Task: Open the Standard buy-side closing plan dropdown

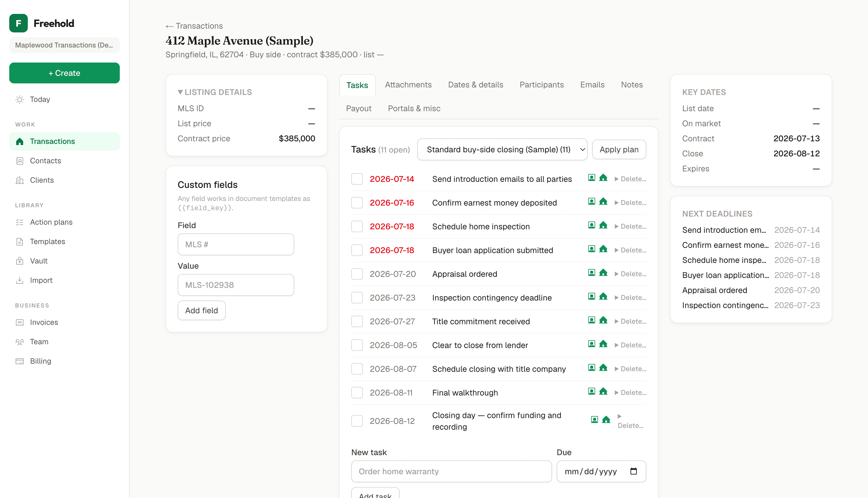Action: [x=502, y=150]
